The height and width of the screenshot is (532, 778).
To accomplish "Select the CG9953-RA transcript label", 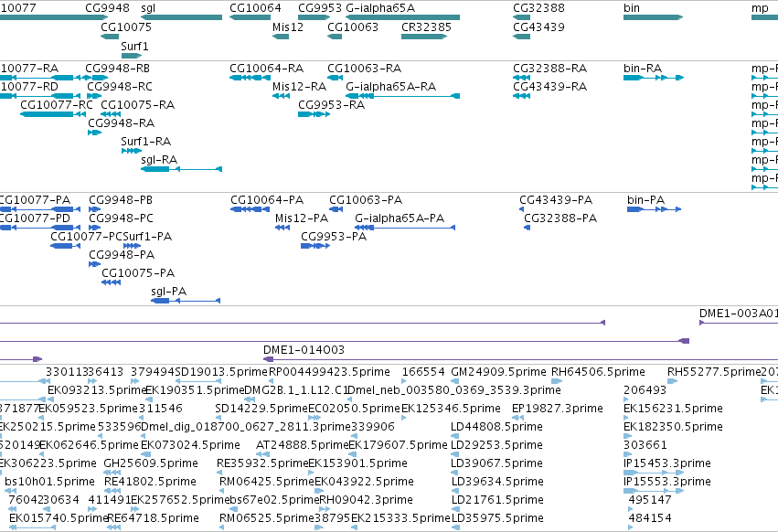I will (332, 105).
